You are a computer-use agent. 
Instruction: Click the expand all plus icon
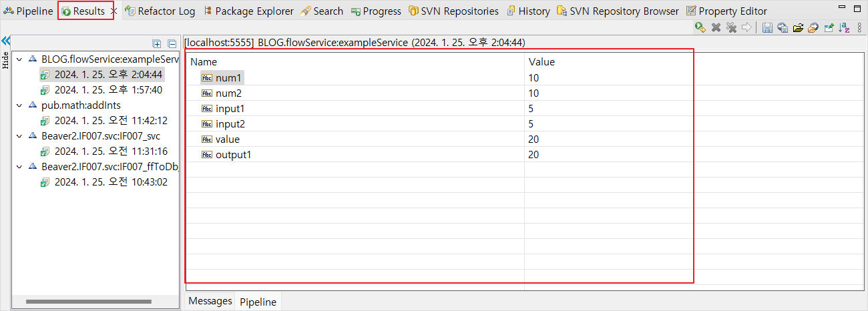(x=157, y=43)
